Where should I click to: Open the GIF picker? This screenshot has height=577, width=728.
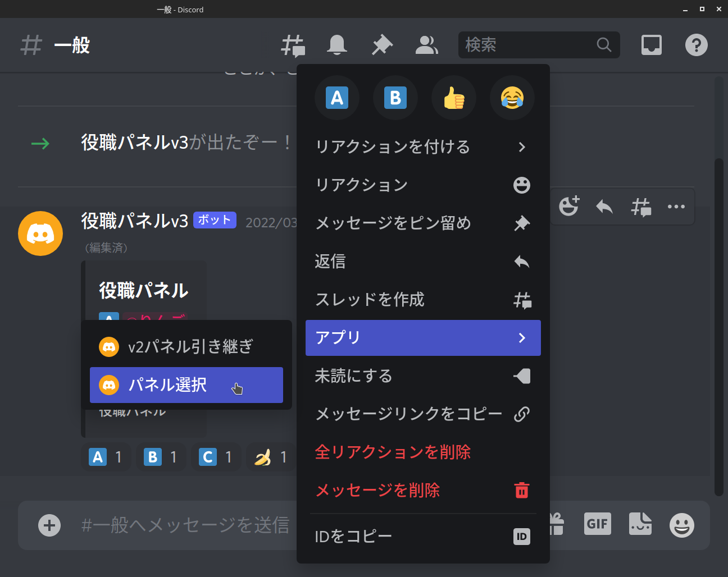click(598, 524)
